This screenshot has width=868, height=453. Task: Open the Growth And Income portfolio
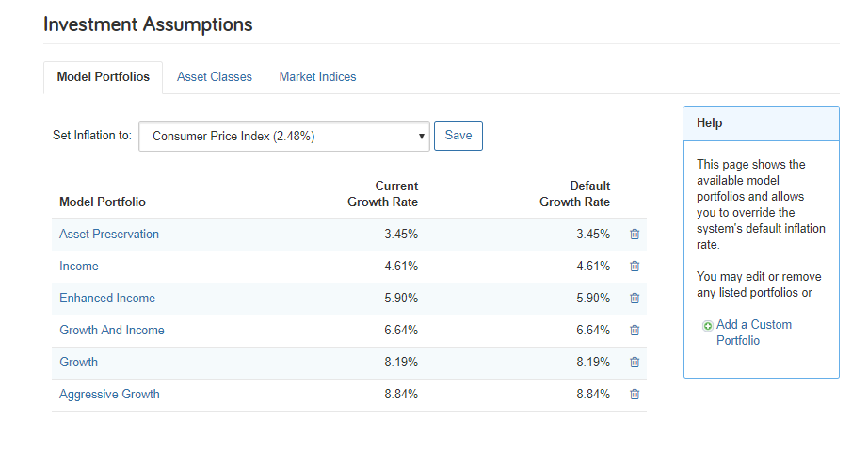(112, 331)
